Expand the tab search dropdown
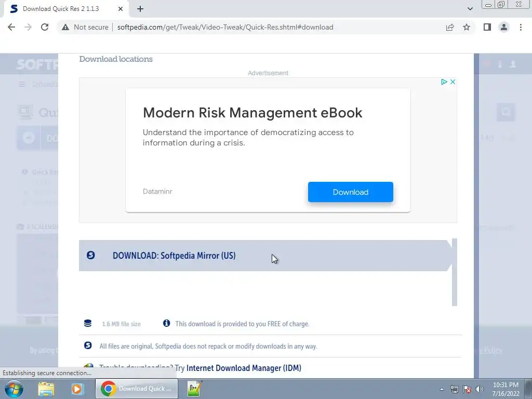This screenshot has width=532, height=399. coord(470,9)
